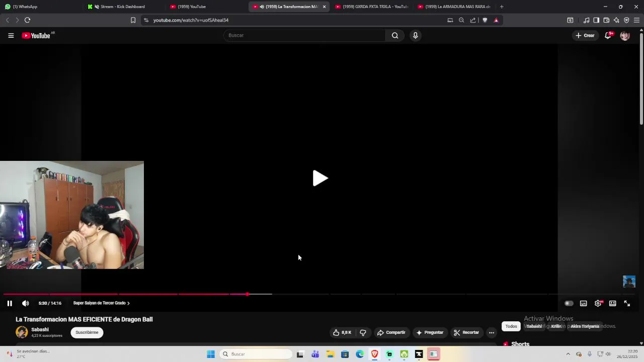The image size is (644, 362).
Task: Select the Akira Toriyama filter chip
Action: coord(585,326)
